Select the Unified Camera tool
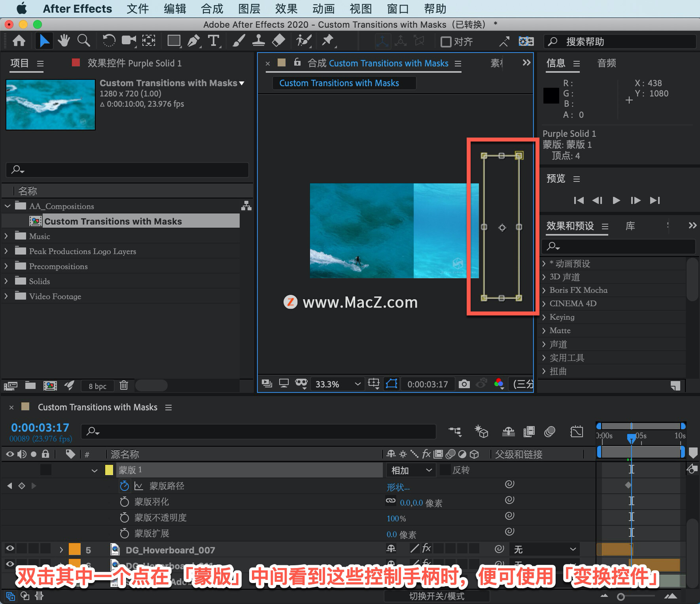This screenshot has width=700, height=604. (x=129, y=41)
